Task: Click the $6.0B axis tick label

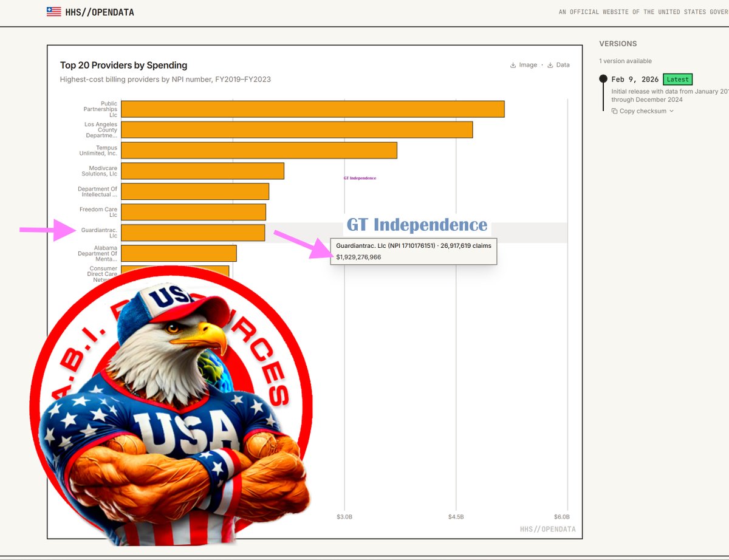Action: (562, 517)
